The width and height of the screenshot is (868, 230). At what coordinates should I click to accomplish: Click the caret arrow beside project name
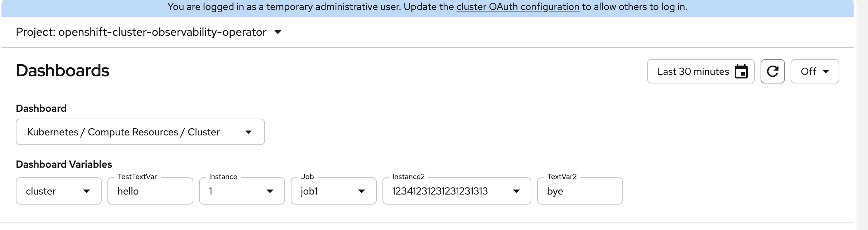[x=278, y=32]
